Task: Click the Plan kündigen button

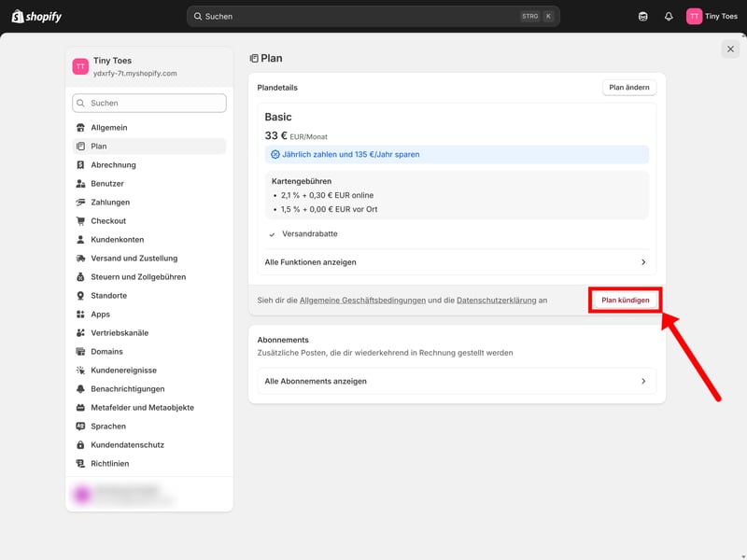Action: [625, 301]
